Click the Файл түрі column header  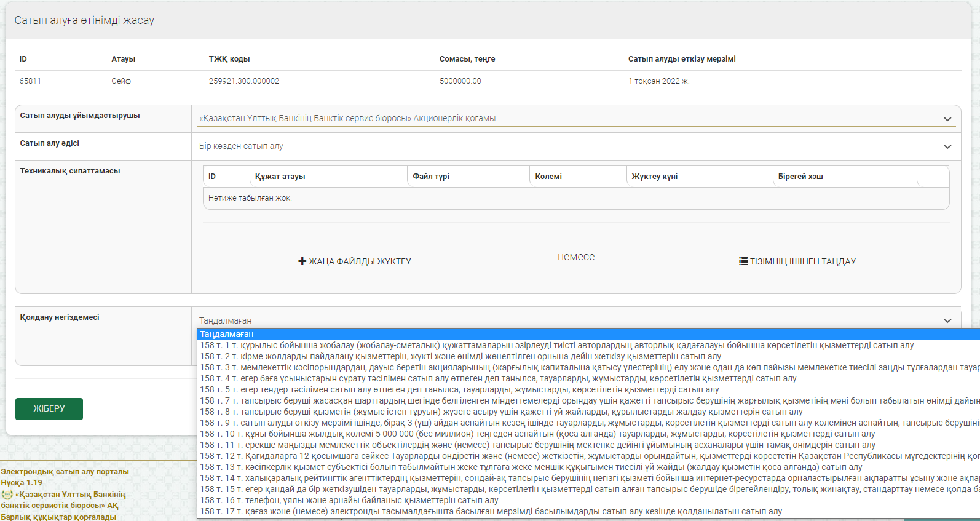pyautogui.click(x=431, y=177)
